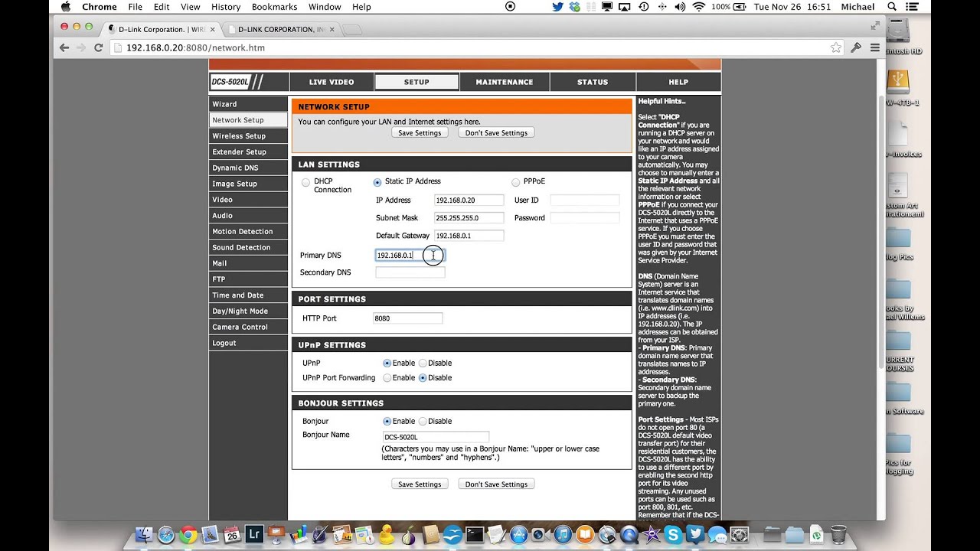Screen dimensions: 980x551
Task: Open the Chrome hamburger menu
Action: [x=874, y=47]
